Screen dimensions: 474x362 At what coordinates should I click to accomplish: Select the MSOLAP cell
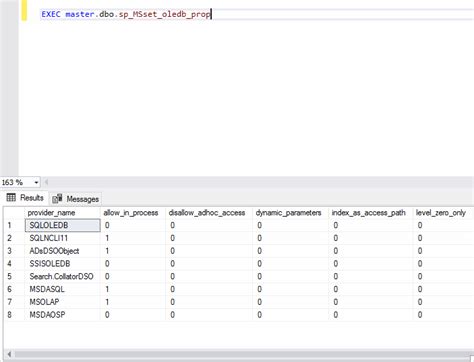pyautogui.click(x=63, y=302)
